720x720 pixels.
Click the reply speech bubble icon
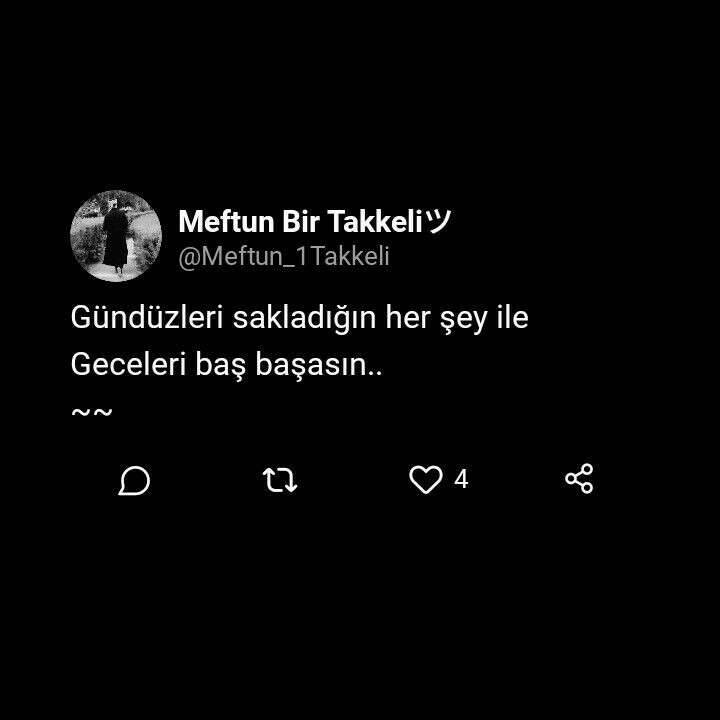(x=134, y=480)
